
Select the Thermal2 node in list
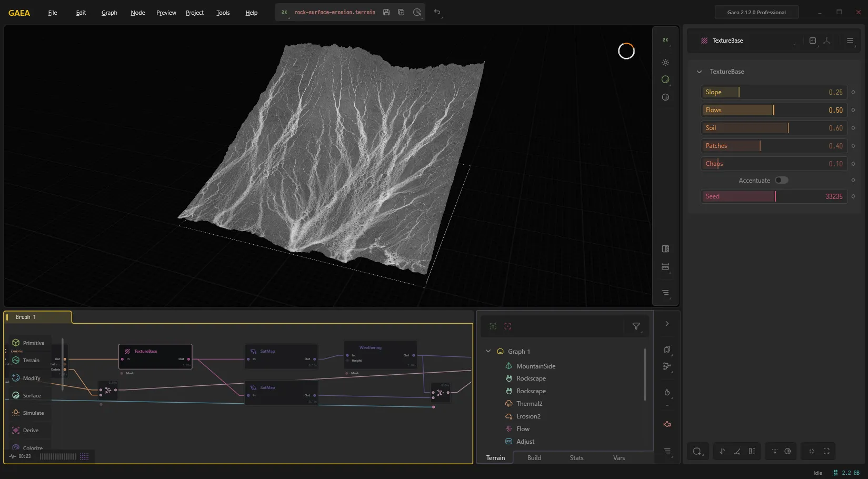pos(529,404)
